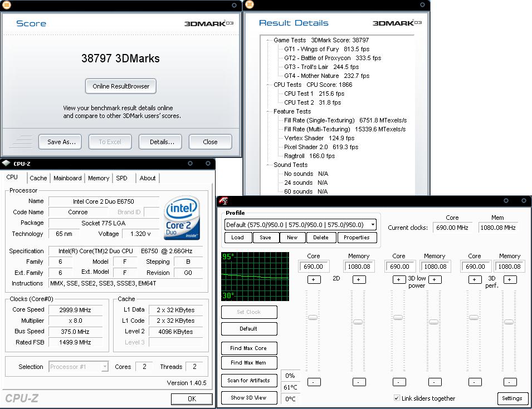Collapse the Sound Tests tree node
Image resolution: width=532 pixels, height=409 pixels.
pos(268,165)
